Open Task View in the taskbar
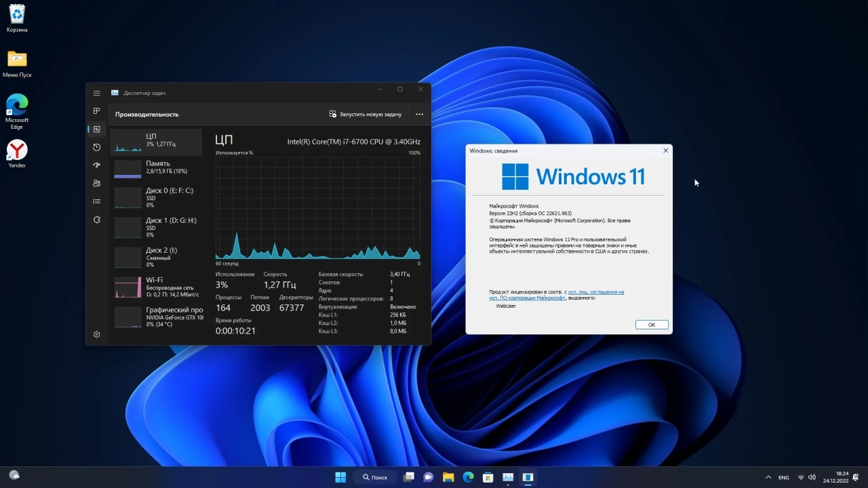This screenshot has height=488, width=868. 409,477
